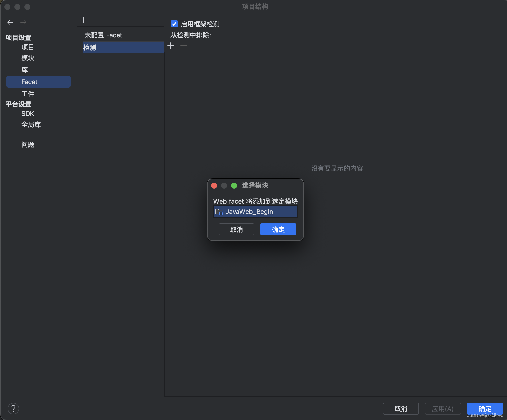Close the 选择模块 dialog with the red button
The height and width of the screenshot is (420, 507).
[x=214, y=186]
